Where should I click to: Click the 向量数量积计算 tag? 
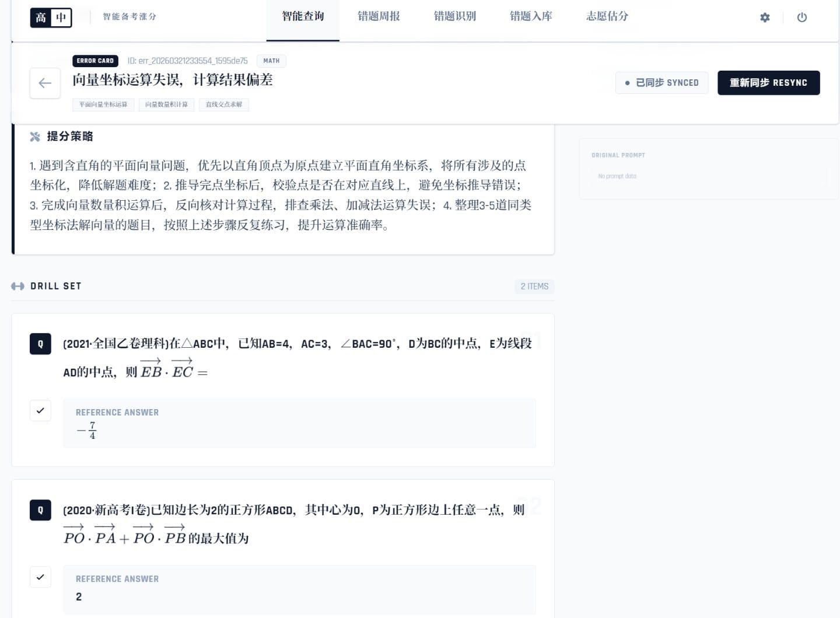click(x=166, y=104)
